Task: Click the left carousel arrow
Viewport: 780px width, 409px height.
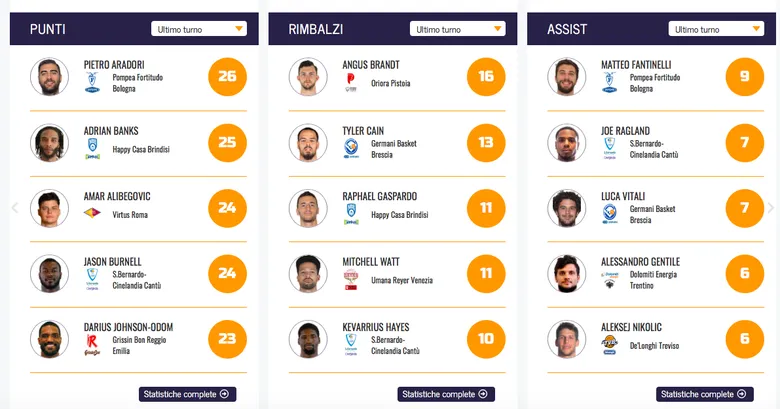Action: click(x=14, y=208)
